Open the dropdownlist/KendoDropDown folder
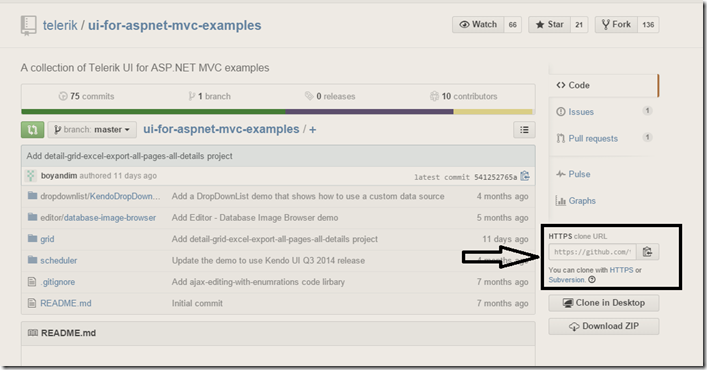Image resolution: width=707 pixels, height=370 pixels. point(100,196)
